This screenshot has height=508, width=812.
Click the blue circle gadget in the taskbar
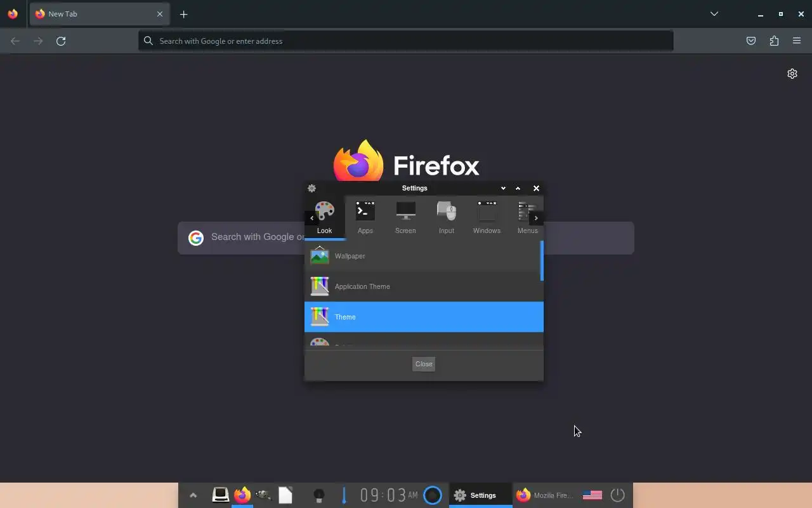click(x=433, y=495)
